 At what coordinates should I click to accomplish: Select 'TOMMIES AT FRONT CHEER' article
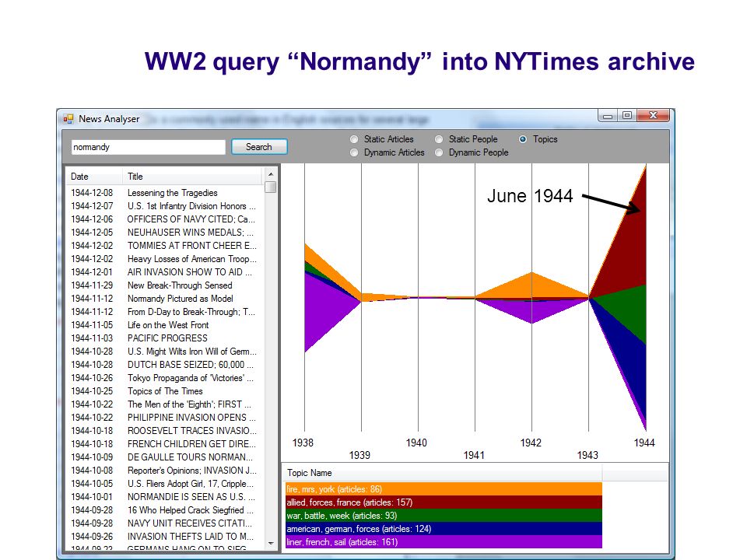[x=164, y=246]
